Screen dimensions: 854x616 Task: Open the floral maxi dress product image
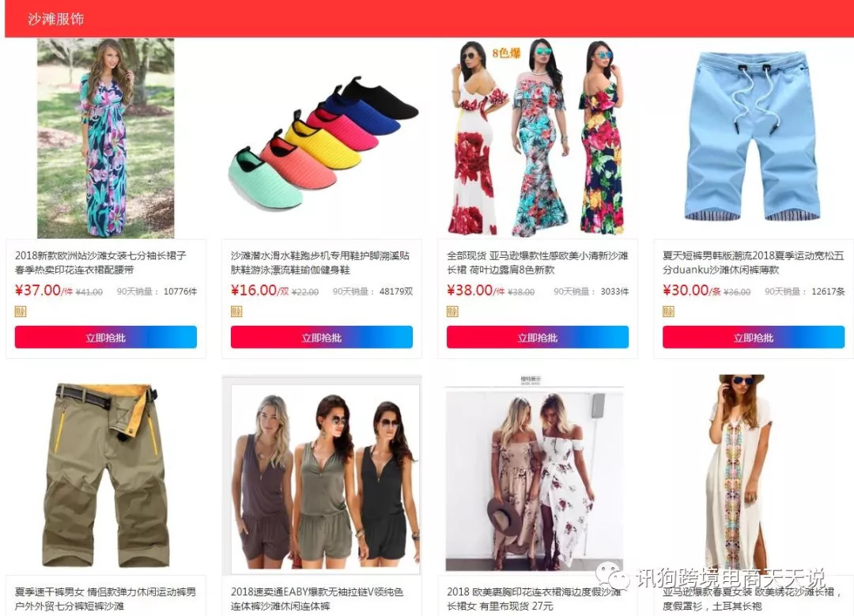(106, 138)
